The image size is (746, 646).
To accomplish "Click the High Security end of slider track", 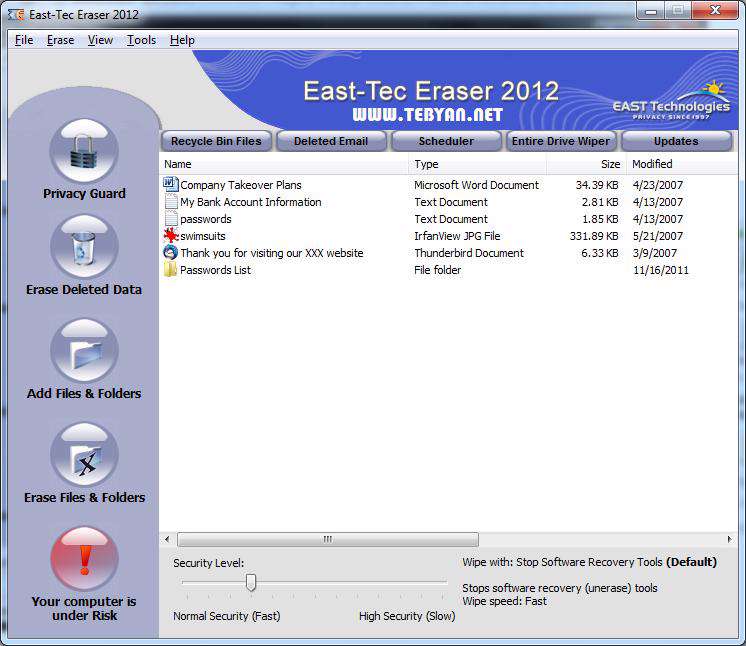I will click(x=443, y=582).
